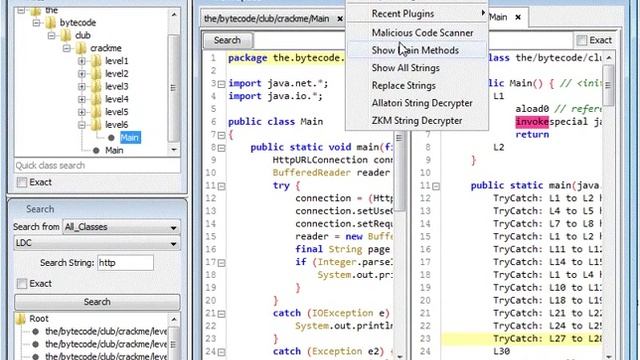
Task: Collapse code fold at line 17 if block
Action: tap(221, 262)
